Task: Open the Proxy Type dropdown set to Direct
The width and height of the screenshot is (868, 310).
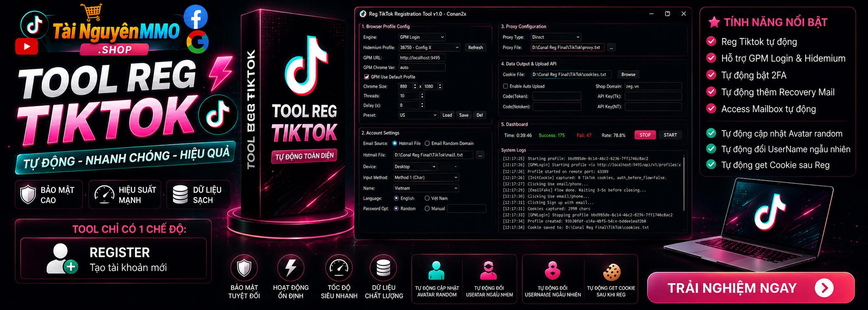Action: coord(556,37)
